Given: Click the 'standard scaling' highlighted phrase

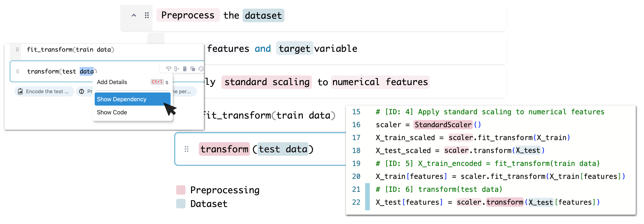Looking at the screenshot, I should click(266, 82).
